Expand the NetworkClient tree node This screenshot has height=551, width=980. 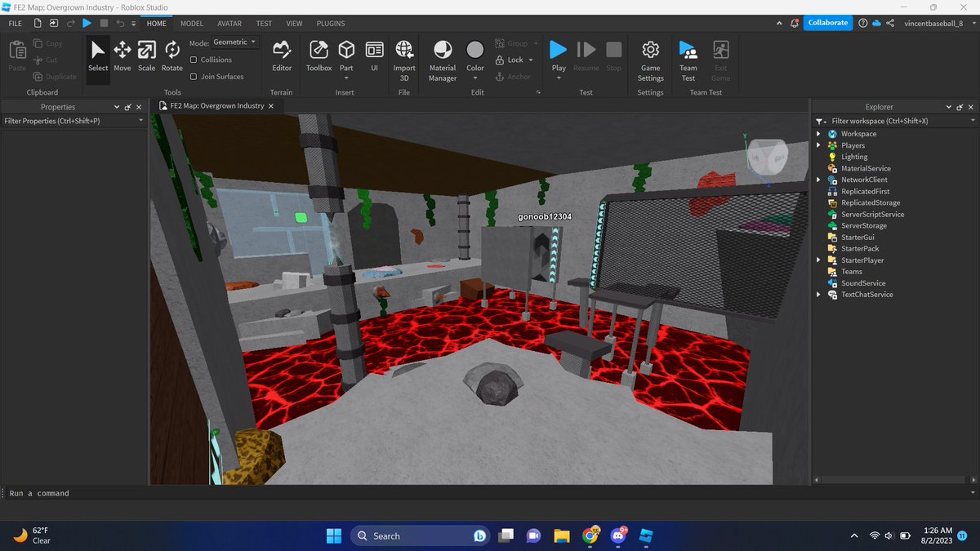(x=819, y=180)
